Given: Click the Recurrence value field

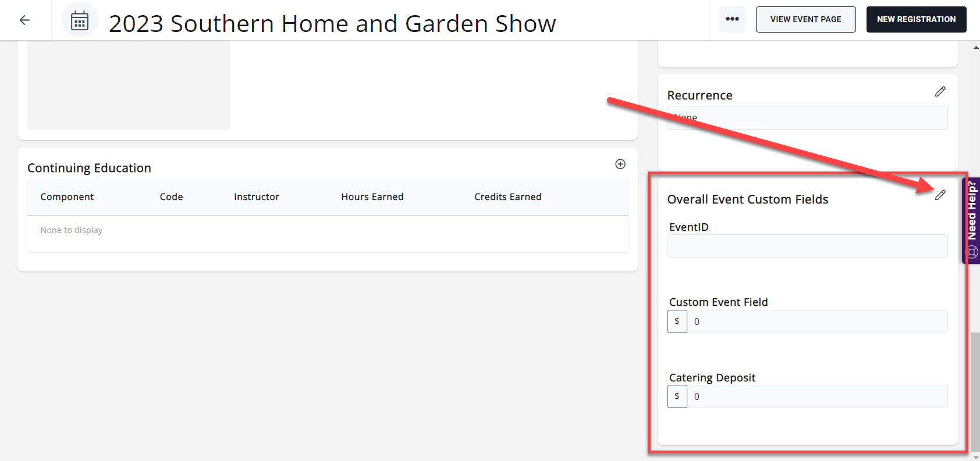Looking at the screenshot, I should (807, 118).
